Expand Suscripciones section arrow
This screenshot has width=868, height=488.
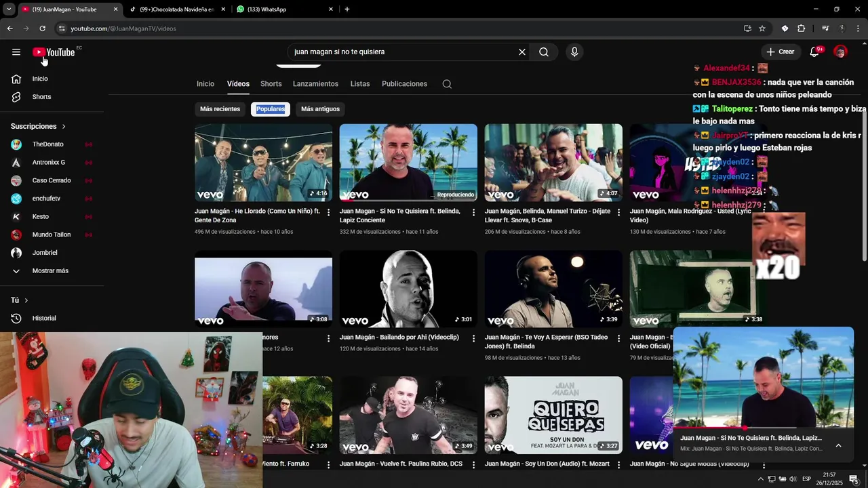coord(64,127)
